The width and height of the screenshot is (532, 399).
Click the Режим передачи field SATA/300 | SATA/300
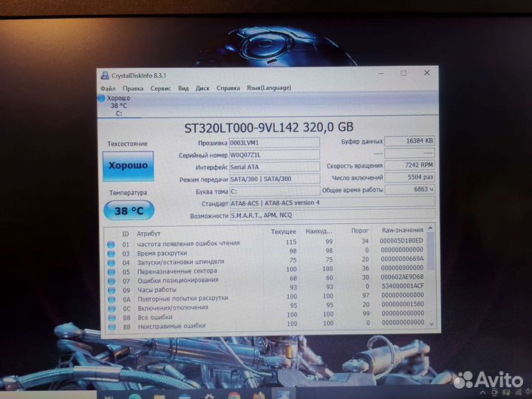pyautogui.click(x=274, y=179)
